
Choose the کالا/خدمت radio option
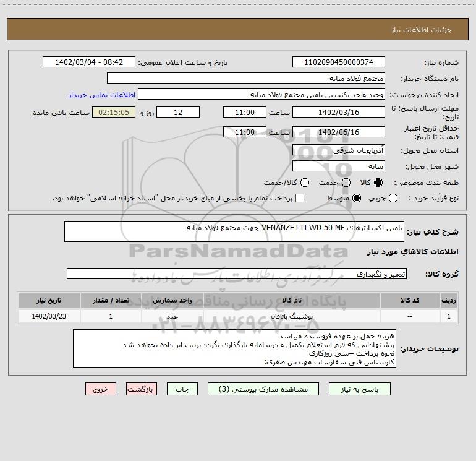tap(305, 183)
